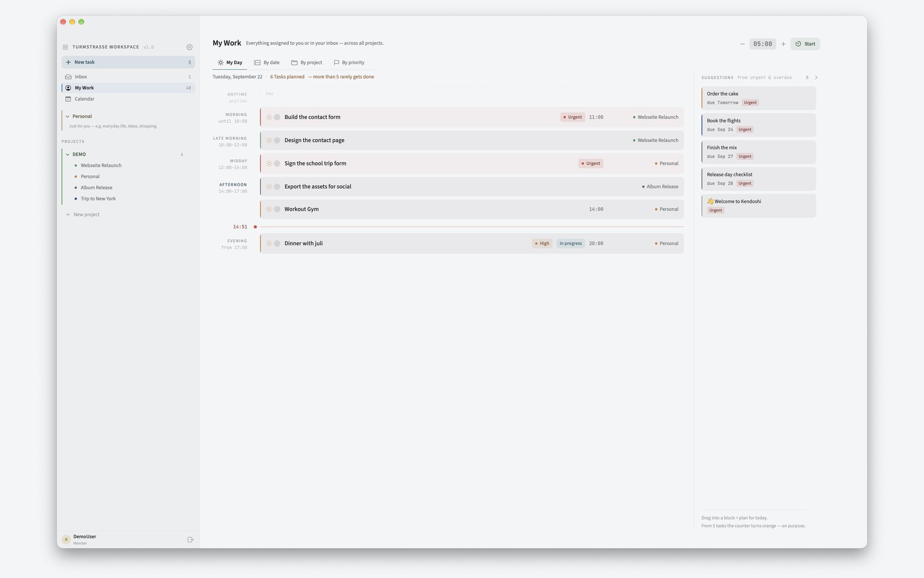Switch to the By date tab
924x578 pixels.
[267, 63]
